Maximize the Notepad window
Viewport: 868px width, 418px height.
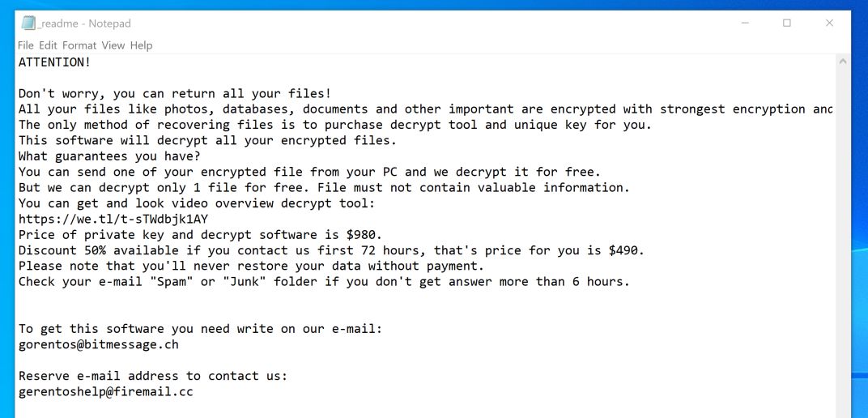787,23
